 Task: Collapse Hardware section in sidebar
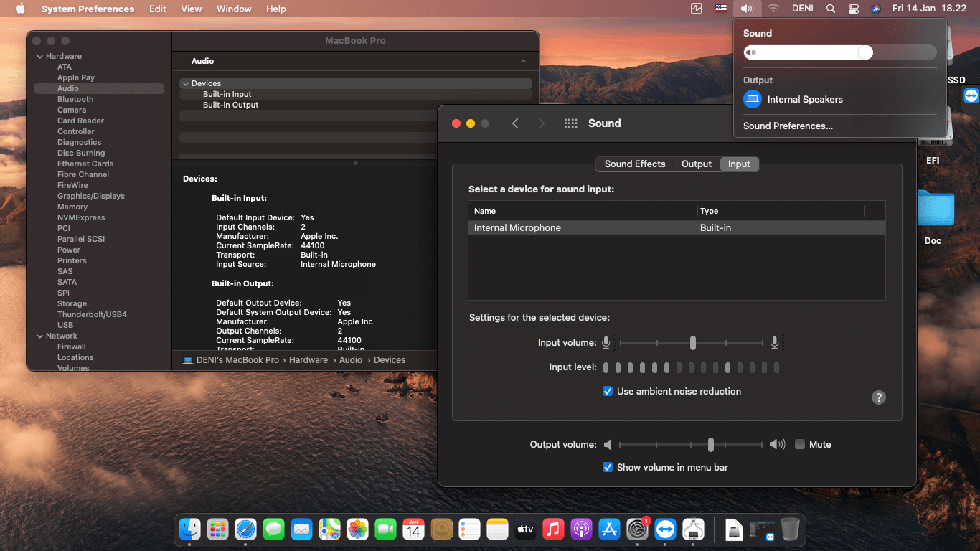39,56
